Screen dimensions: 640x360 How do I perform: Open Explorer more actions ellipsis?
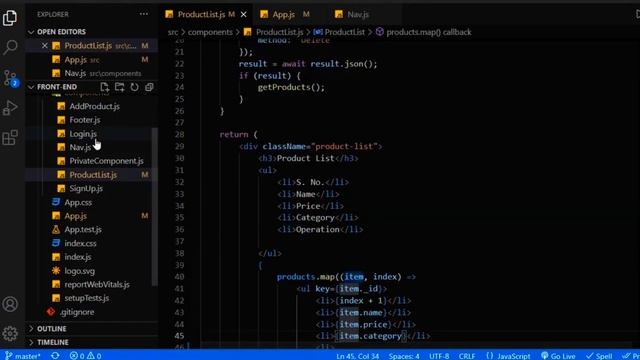coord(144,14)
